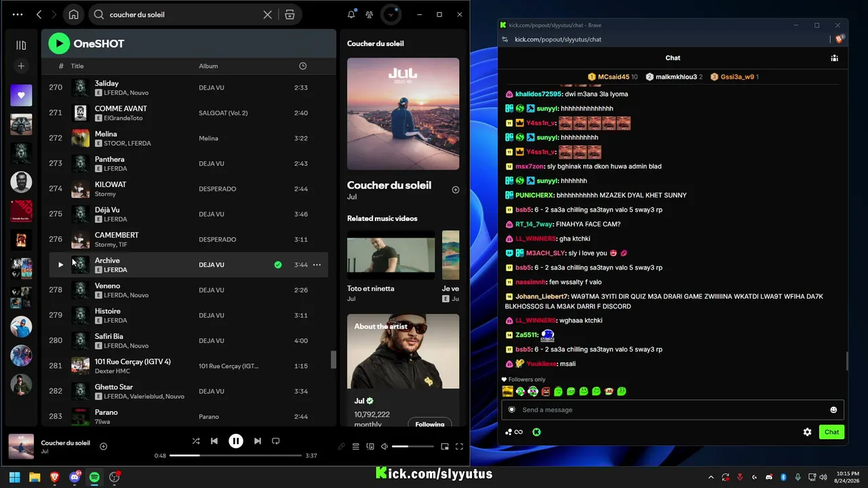The image size is (868, 488).
Task: Adjust the Spotify volume slider
Action: coord(412,447)
